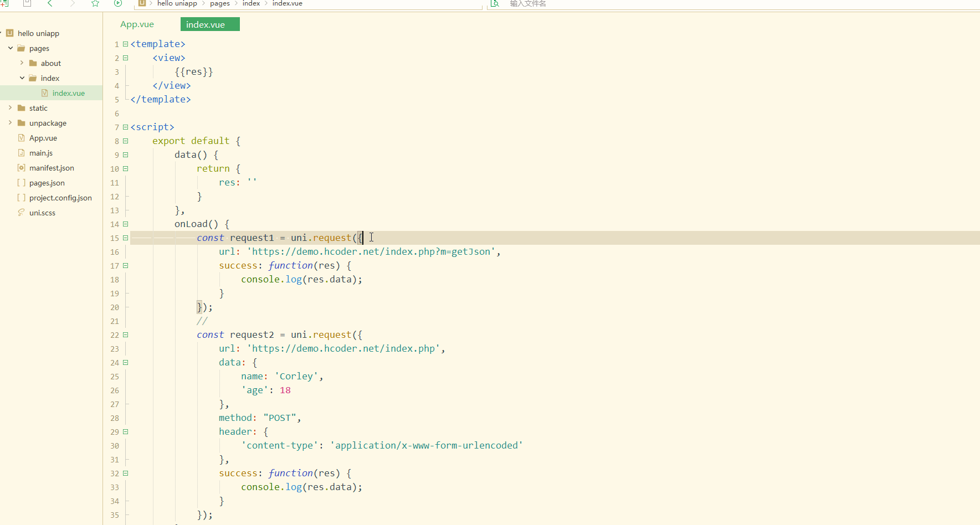Click the static folder icon

[x=21, y=108]
